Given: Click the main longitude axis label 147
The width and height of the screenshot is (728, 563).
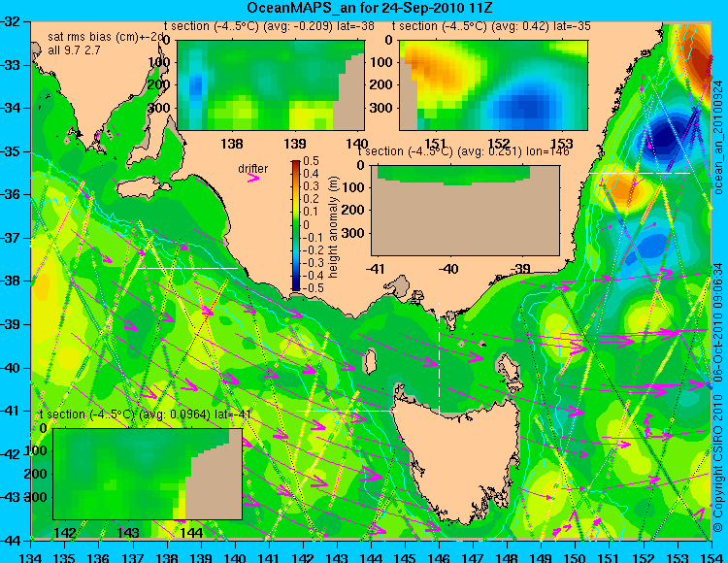Looking at the screenshot, I should (473, 557).
